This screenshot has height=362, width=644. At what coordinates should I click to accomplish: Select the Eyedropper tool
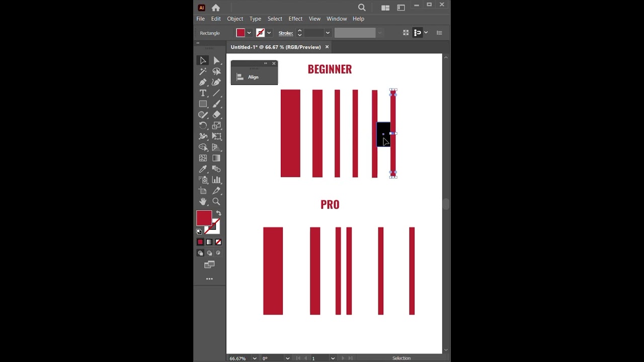click(x=203, y=169)
